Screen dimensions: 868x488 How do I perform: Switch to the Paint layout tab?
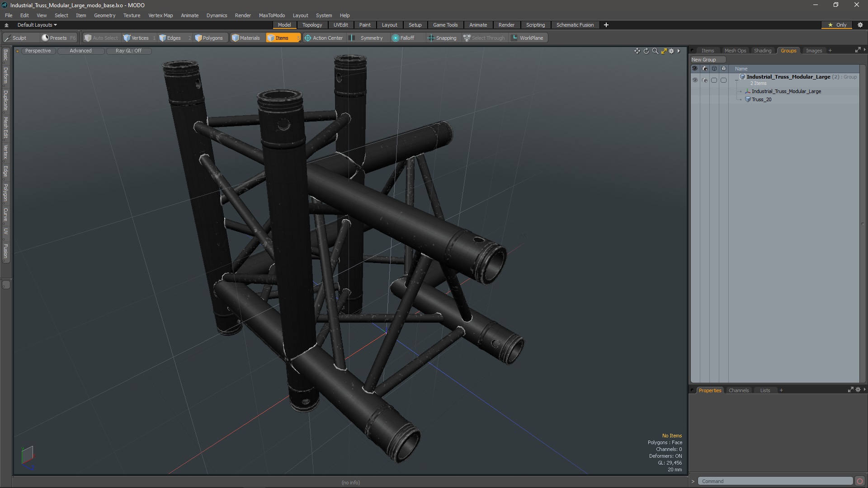click(x=365, y=25)
